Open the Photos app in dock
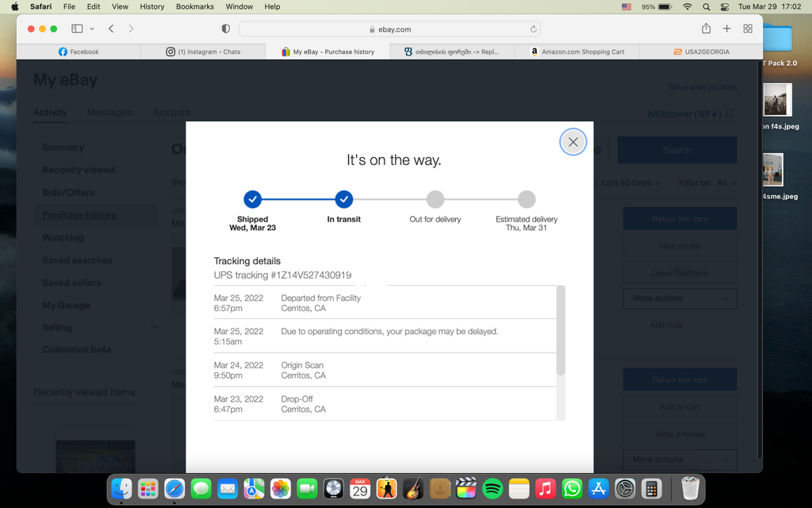This screenshot has height=508, width=812. tap(281, 489)
